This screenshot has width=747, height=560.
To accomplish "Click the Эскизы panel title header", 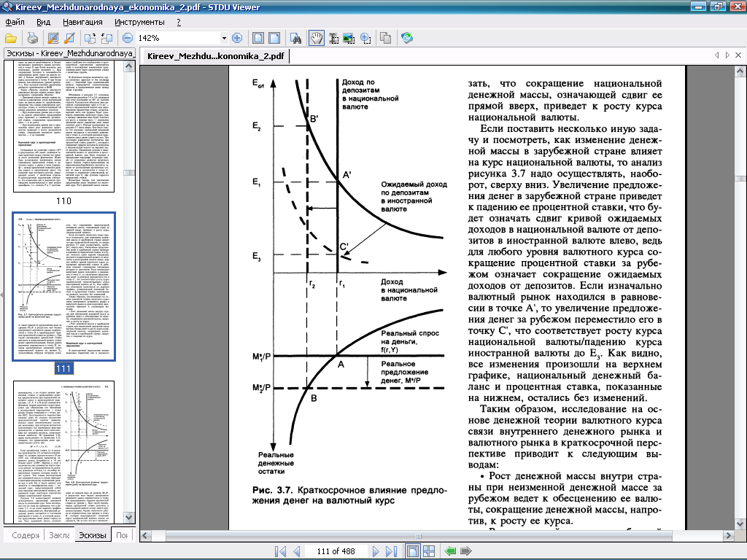I will click(70, 53).
